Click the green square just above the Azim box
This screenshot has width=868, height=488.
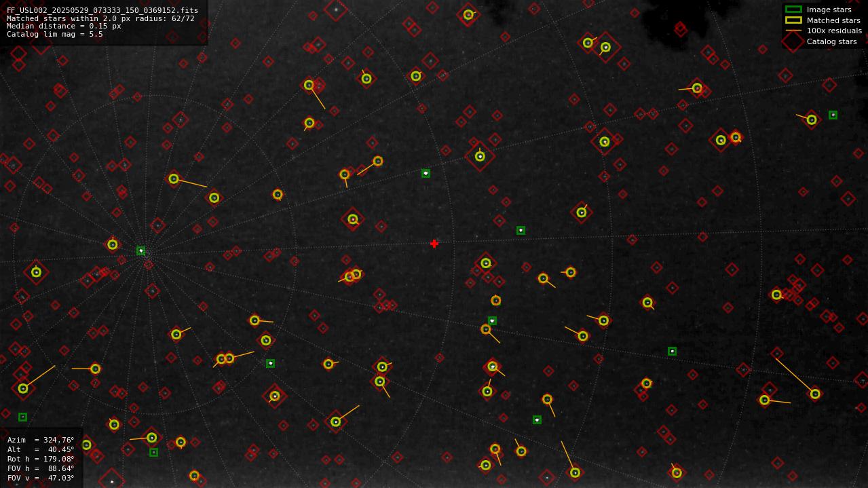tap(22, 417)
